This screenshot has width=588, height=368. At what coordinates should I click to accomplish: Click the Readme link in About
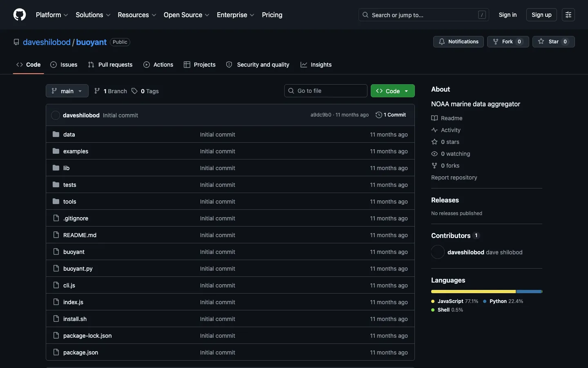(447, 118)
